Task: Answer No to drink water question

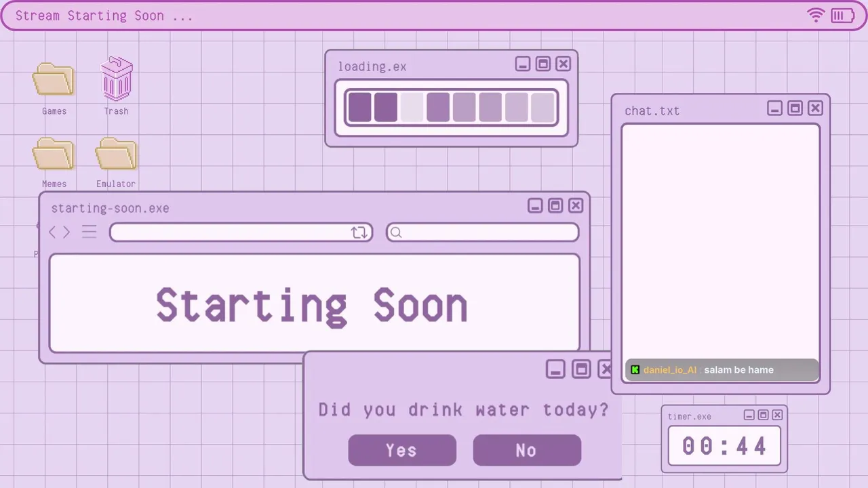Action: coord(527,450)
